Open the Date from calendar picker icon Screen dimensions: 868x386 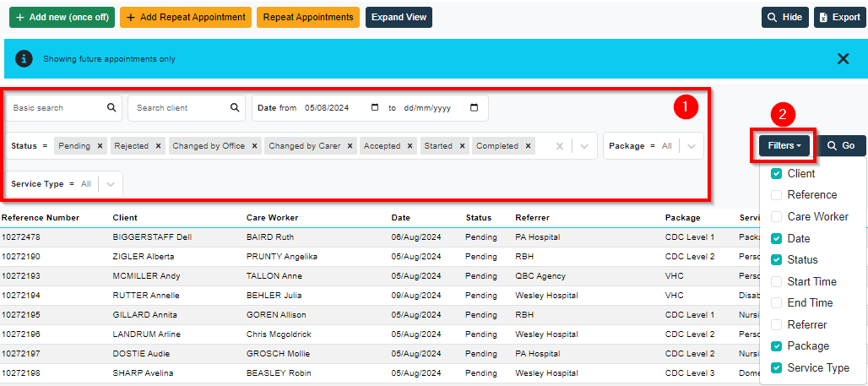pos(375,107)
